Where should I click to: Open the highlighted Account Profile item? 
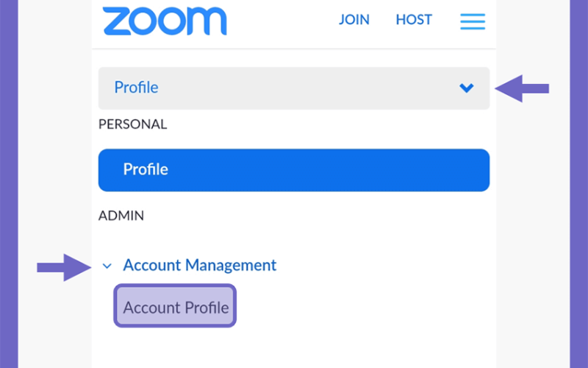(175, 305)
